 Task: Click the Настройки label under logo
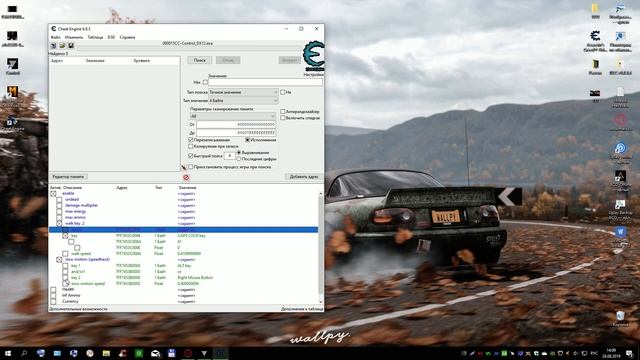pyautogui.click(x=314, y=75)
